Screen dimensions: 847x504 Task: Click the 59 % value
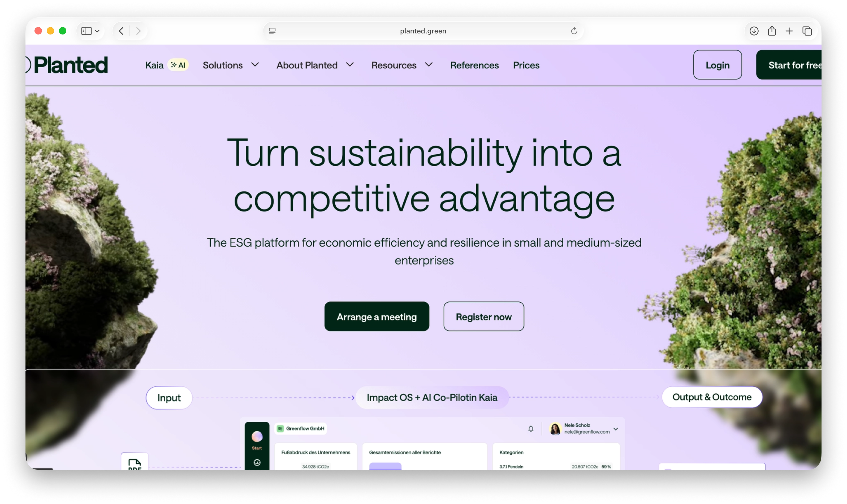(x=606, y=466)
